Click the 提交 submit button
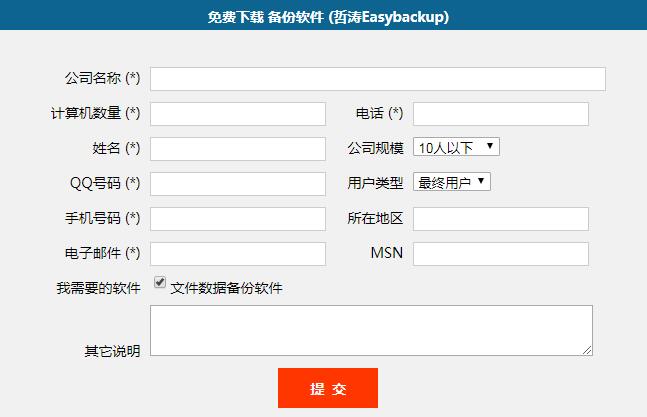 click(328, 388)
